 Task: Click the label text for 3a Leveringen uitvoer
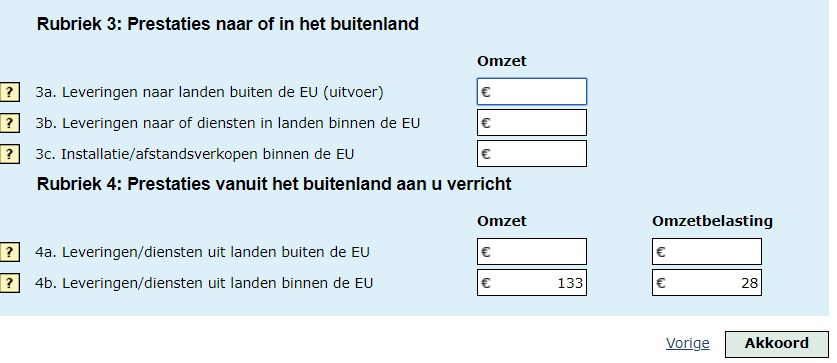(x=209, y=92)
